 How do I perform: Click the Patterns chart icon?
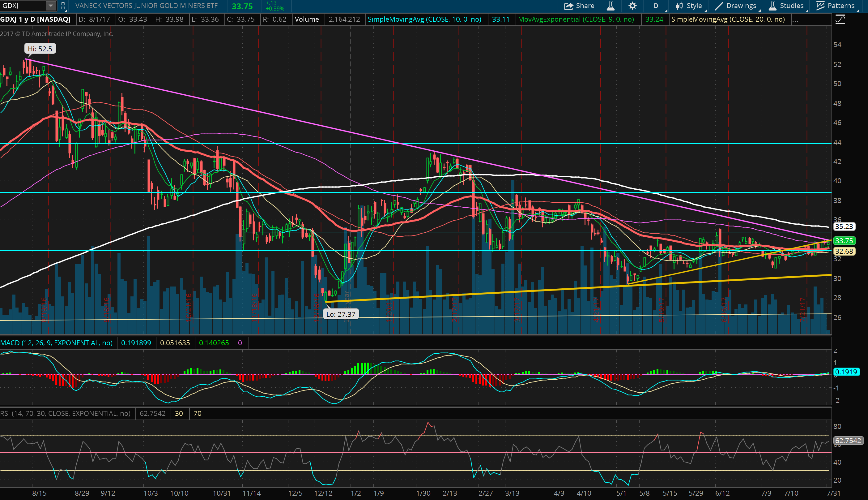[820, 6]
